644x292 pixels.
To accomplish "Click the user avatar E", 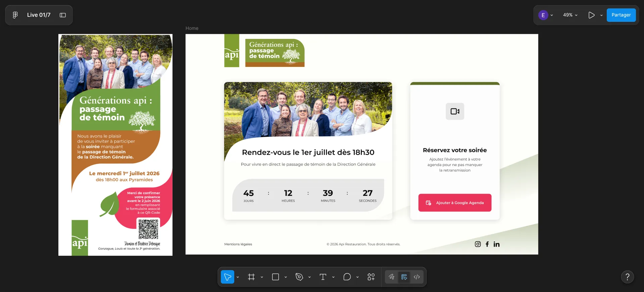I will tap(543, 15).
